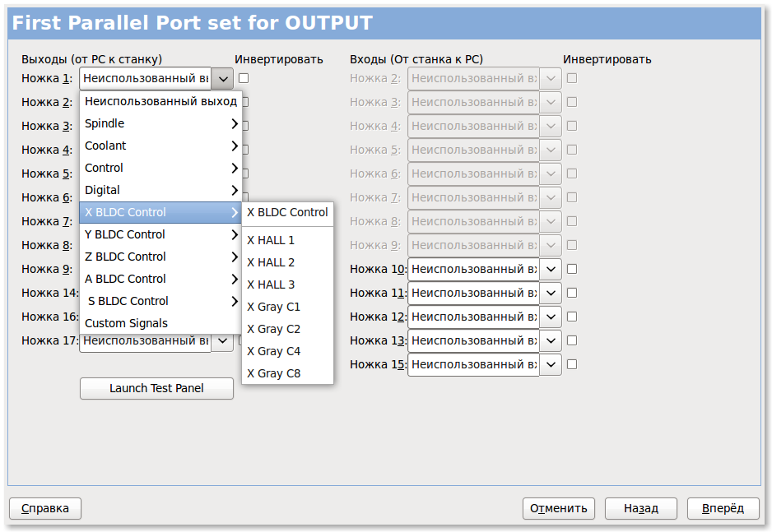Select Неиспользованный выход menu option
The width and height of the screenshot is (772, 532).
point(160,101)
